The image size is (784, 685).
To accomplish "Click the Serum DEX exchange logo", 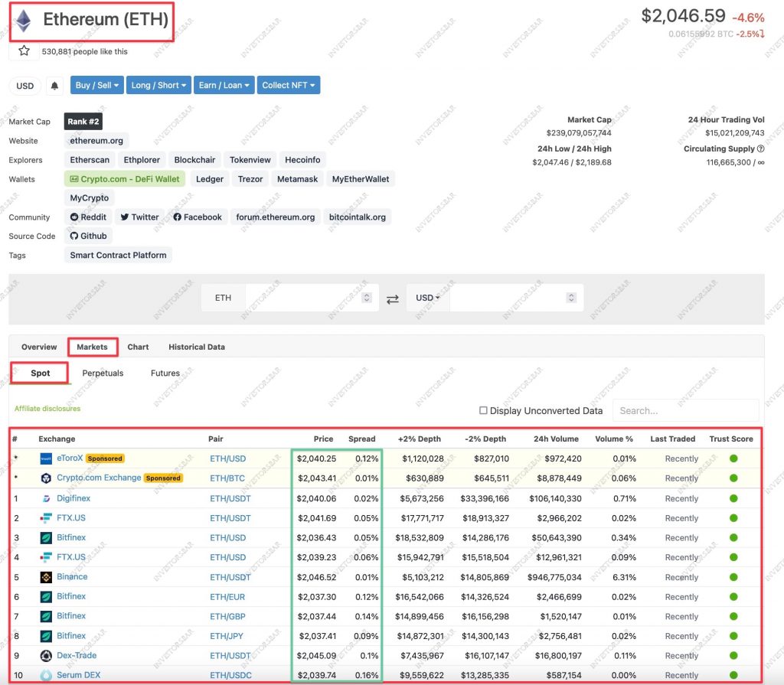I will tap(46, 675).
